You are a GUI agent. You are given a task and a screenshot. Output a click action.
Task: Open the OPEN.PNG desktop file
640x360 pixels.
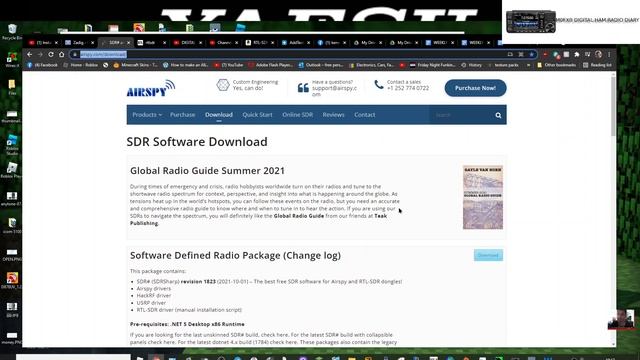tap(12, 254)
